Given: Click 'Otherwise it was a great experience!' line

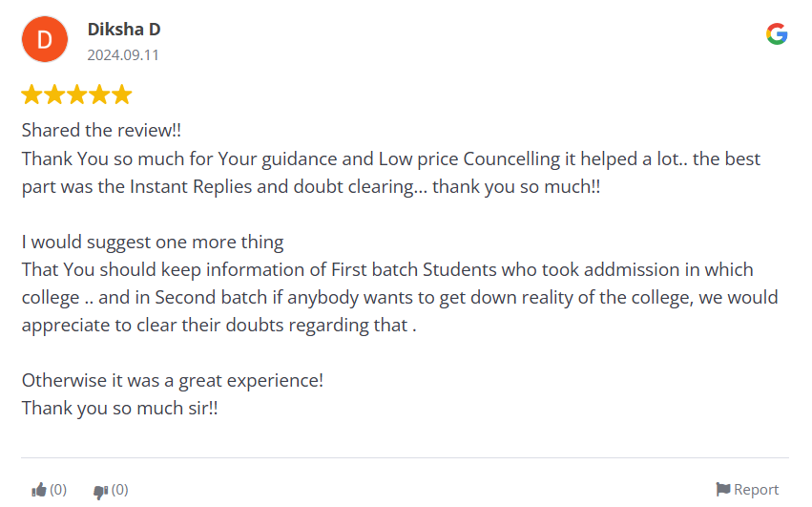Looking at the screenshot, I should (173, 381).
